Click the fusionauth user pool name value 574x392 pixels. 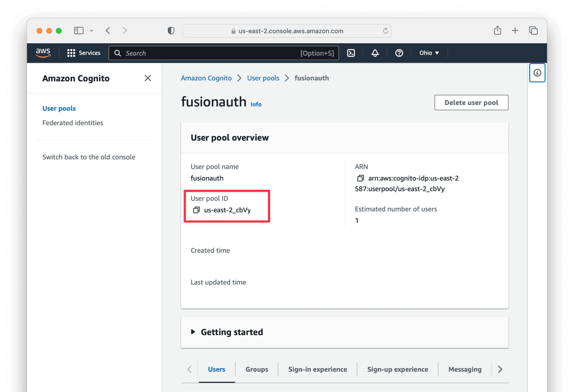point(207,178)
